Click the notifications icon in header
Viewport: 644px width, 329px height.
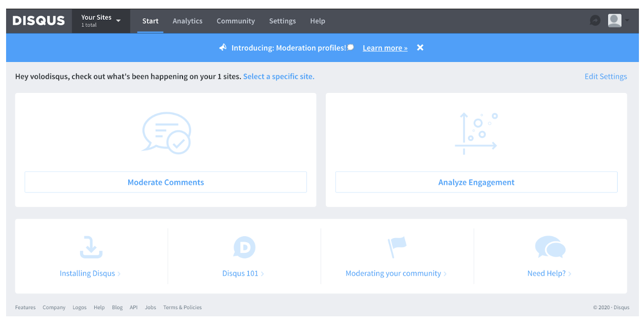point(595,21)
